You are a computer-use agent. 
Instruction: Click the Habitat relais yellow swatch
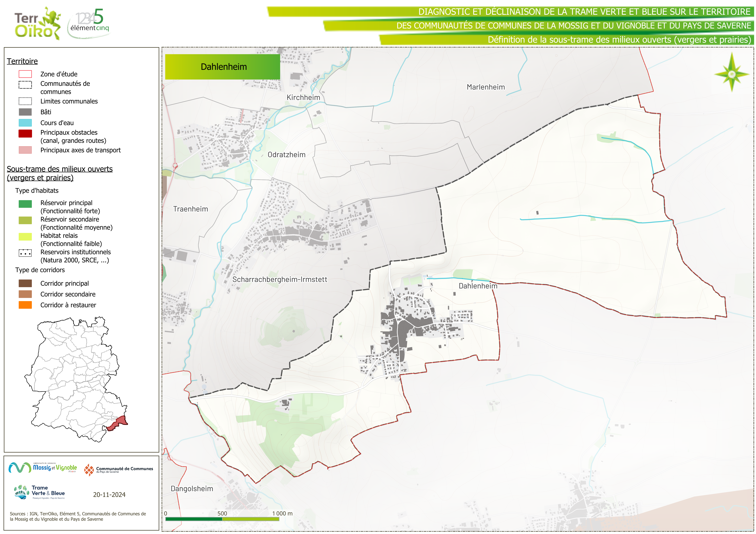pyautogui.click(x=25, y=237)
